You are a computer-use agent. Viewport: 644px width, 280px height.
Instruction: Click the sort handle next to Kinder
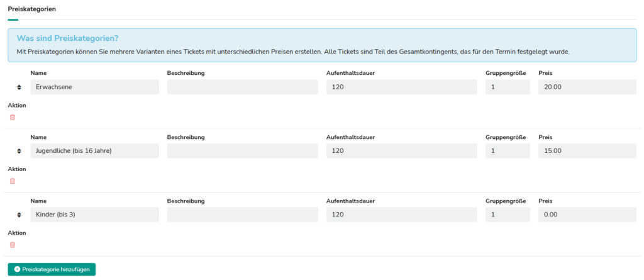[x=19, y=215]
